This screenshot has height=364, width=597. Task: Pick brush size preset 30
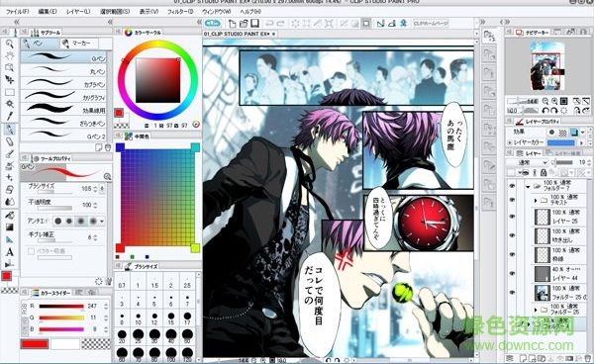point(154,336)
